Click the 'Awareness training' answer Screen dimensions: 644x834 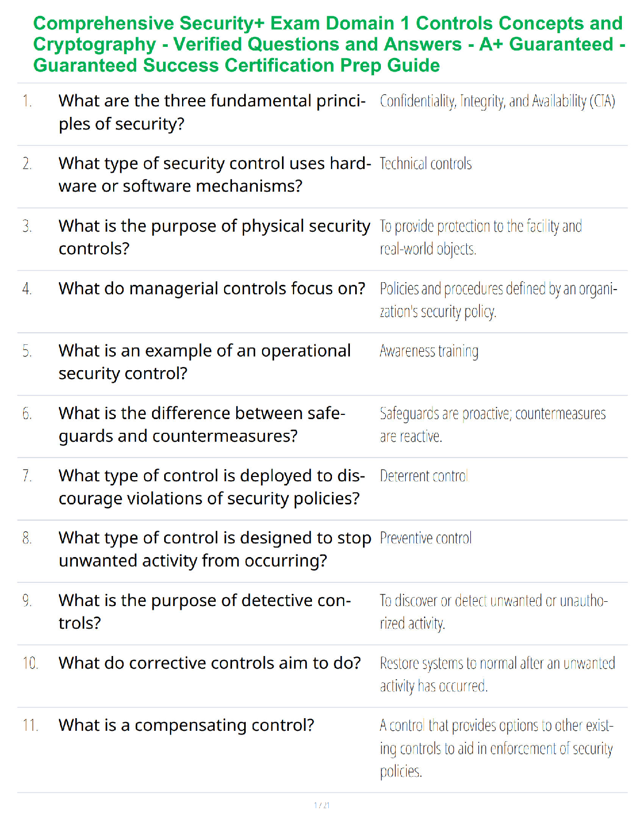[x=429, y=351]
